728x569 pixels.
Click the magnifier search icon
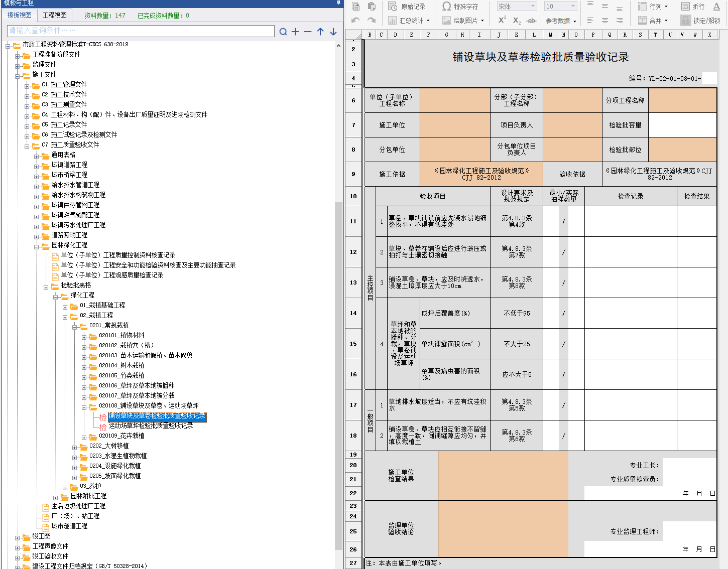pos(283,32)
